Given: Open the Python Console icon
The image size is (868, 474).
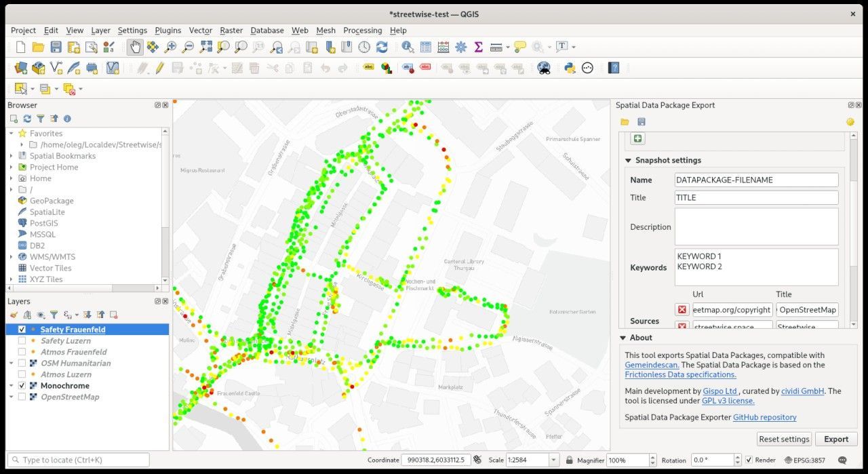Looking at the screenshot, I should 570,68.
